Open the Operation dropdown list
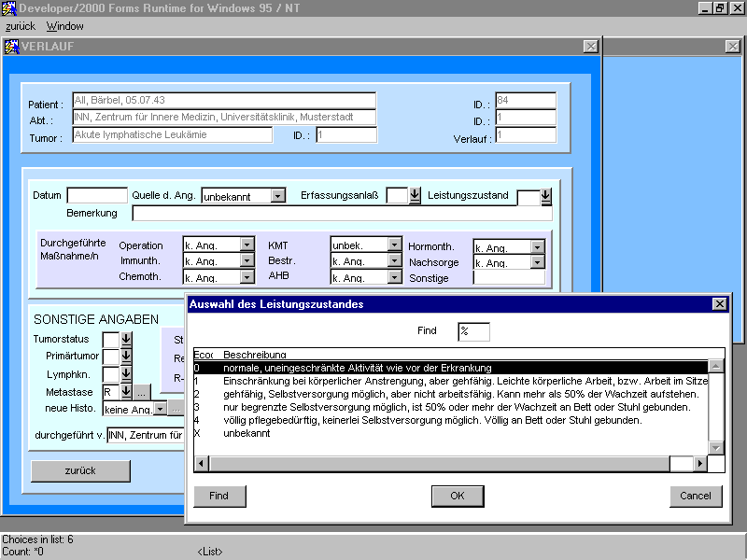This screenshot has width=747, height=560. tap(247, 245)
